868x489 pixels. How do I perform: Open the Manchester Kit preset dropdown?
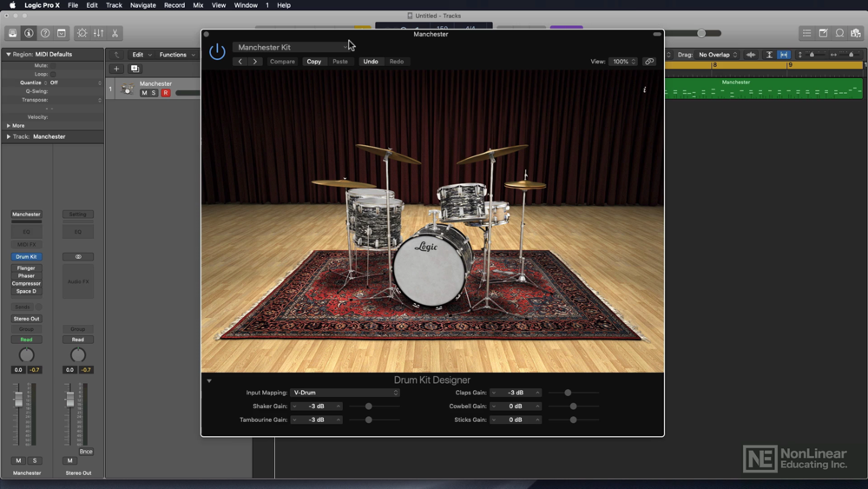point(291,47)
